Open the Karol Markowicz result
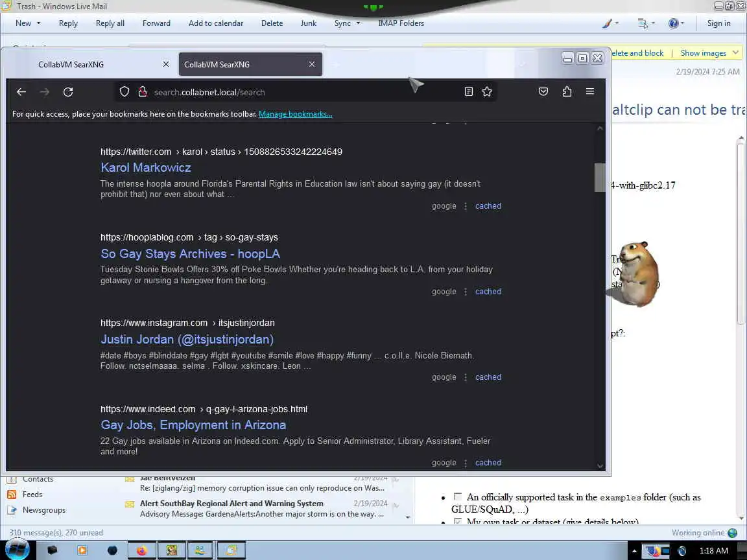 pos(146,168)
